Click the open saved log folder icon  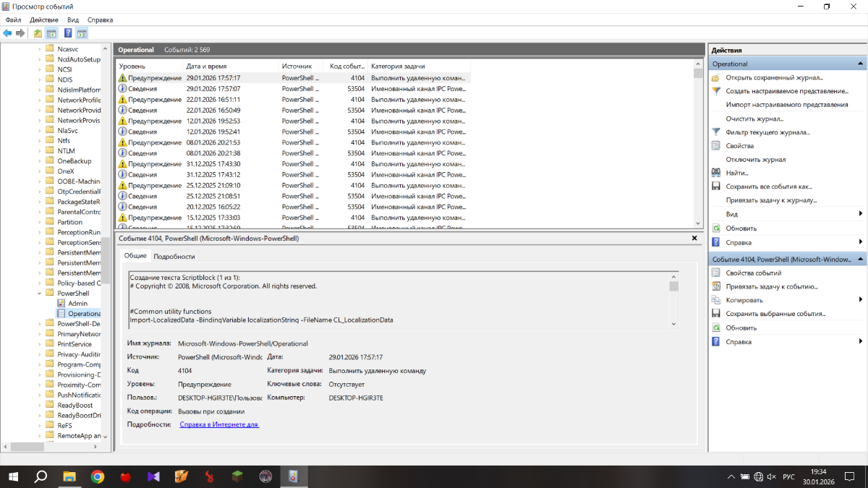716,77
